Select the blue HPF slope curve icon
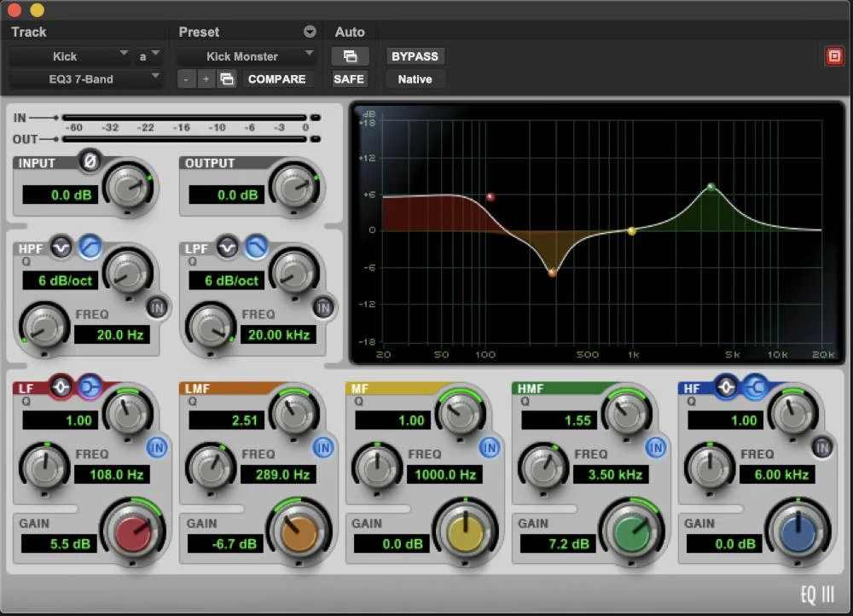Image resolution: width=853 pixels, height=616 pixels. (88, 248)
